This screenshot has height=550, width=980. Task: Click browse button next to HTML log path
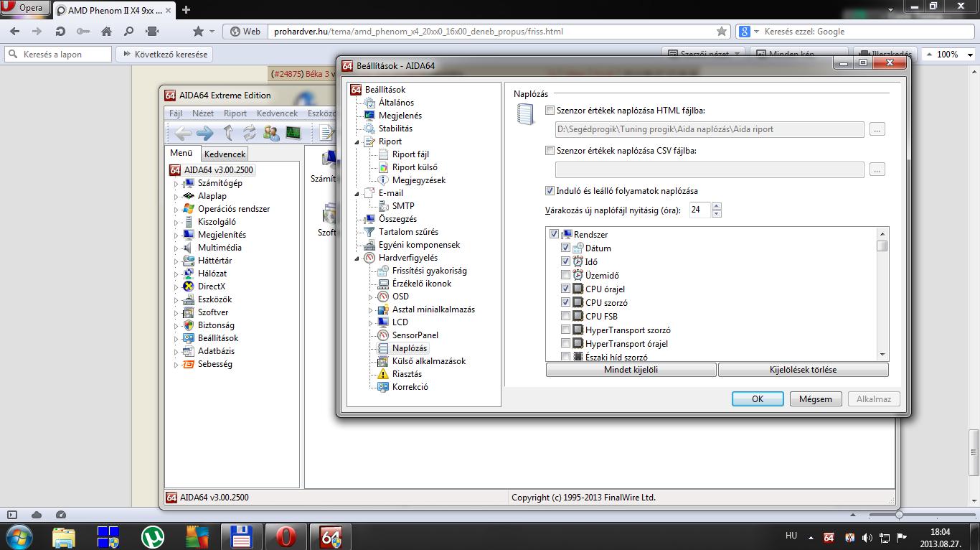(x=877, y=129)
